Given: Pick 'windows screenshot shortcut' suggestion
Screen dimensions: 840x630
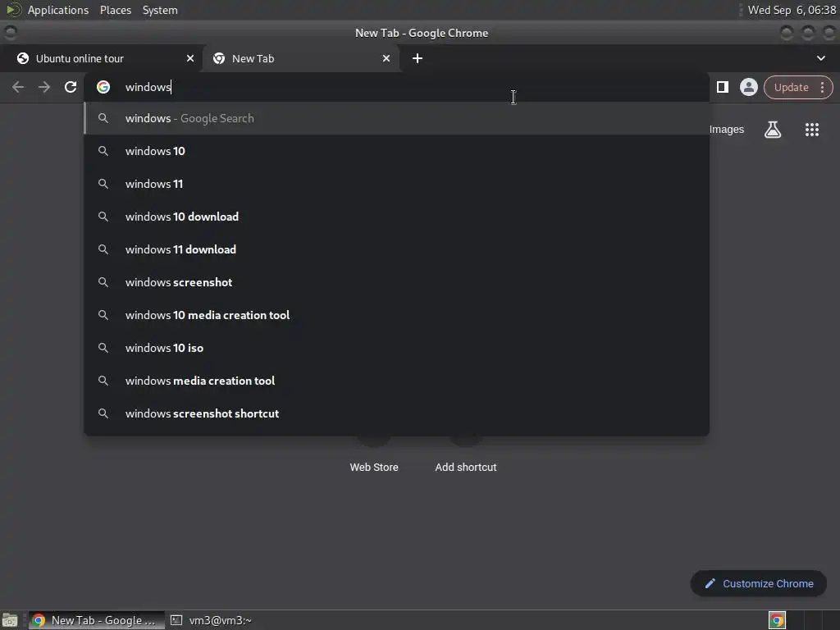Looking at the screenshot, I should (396, 413).
